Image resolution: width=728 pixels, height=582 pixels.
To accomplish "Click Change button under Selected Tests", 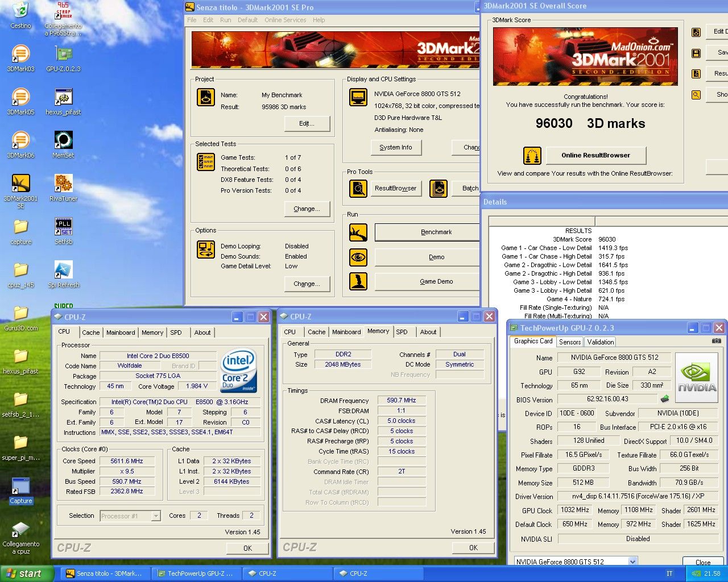I will point(307,209).
